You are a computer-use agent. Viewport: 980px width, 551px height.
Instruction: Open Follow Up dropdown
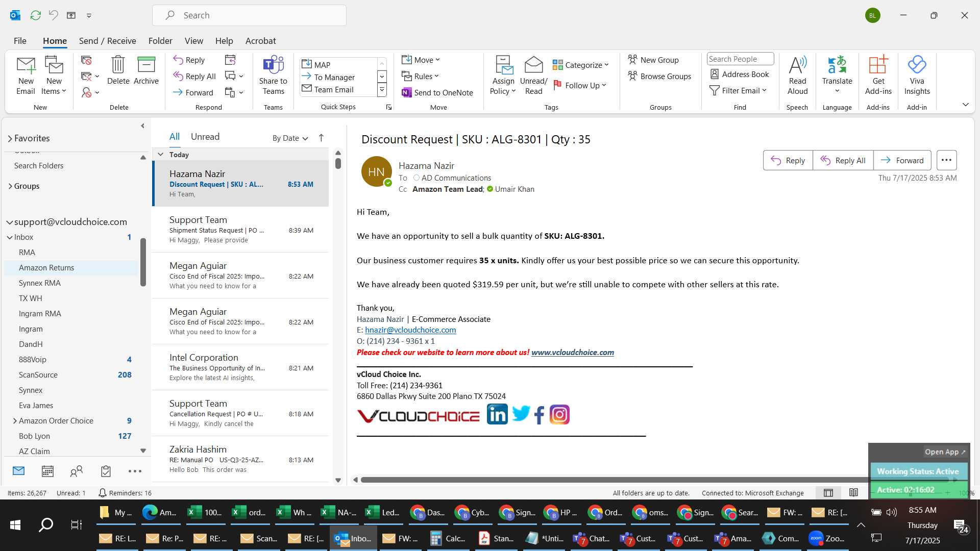click(579, 85)
